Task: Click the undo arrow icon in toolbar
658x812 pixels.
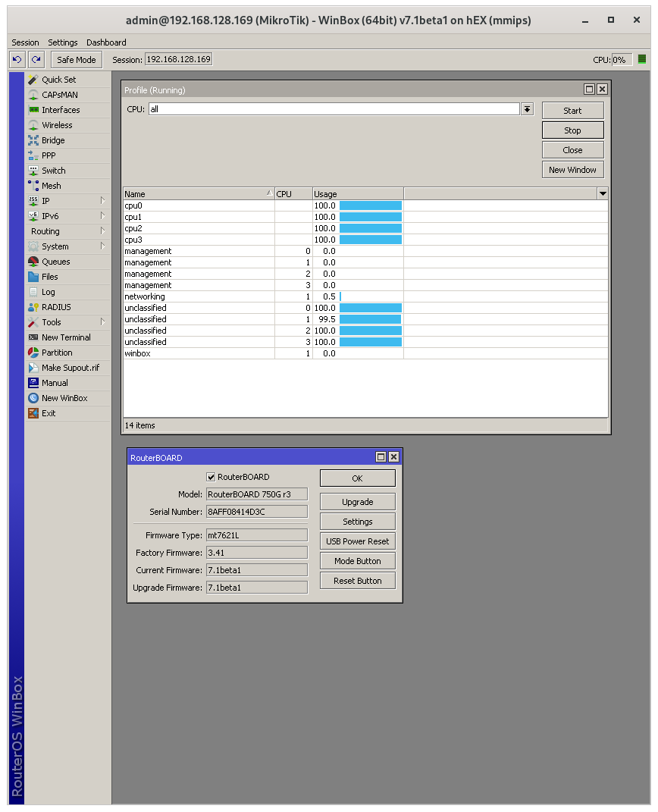Action: (x=17, y=60)
